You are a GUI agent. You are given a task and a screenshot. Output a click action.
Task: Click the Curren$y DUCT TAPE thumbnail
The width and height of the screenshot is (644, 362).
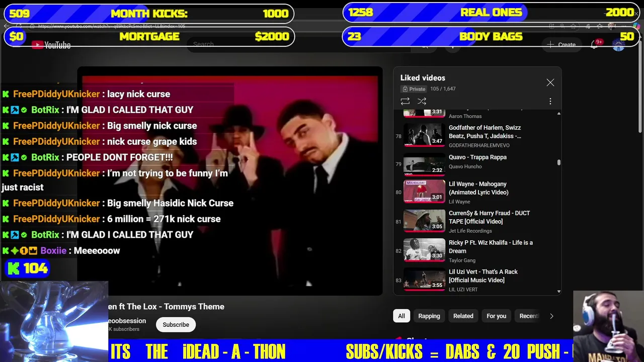(424, 221)
